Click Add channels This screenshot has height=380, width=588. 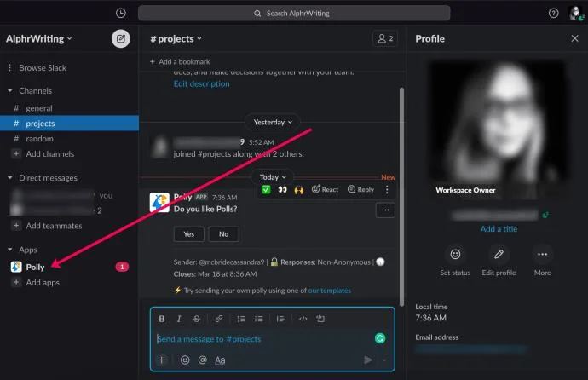pos(50,154)
